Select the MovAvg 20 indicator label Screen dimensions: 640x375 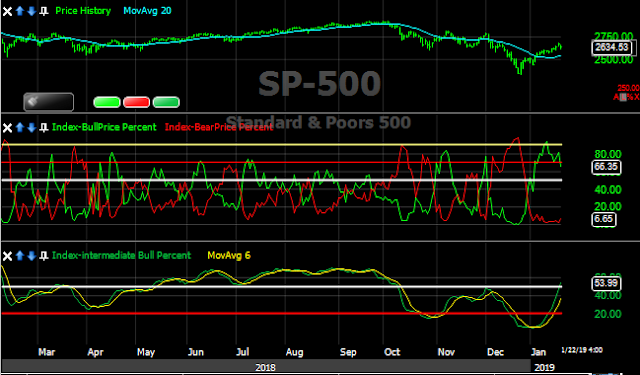147,11
